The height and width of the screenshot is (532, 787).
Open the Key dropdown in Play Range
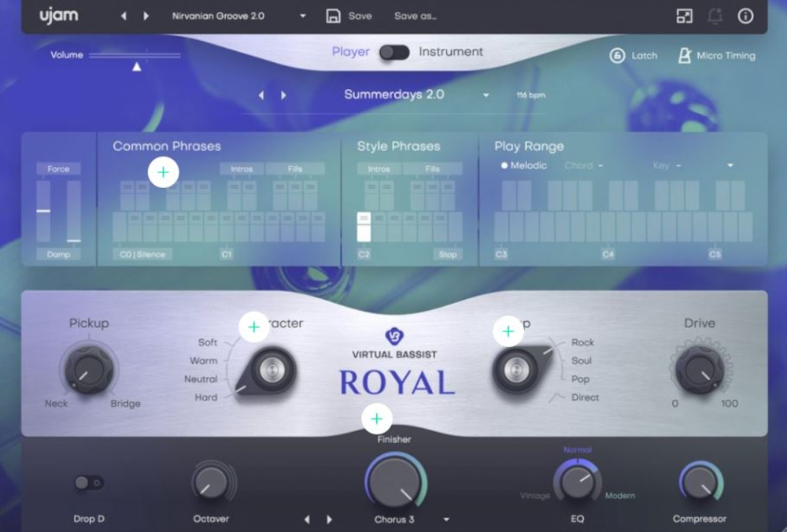730,165
